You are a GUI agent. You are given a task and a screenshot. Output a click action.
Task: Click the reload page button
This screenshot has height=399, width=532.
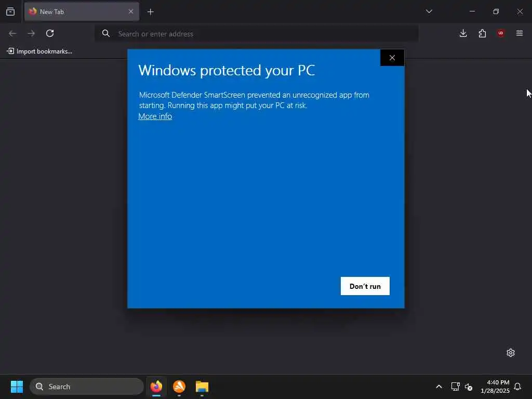click(x=50, y=33)
